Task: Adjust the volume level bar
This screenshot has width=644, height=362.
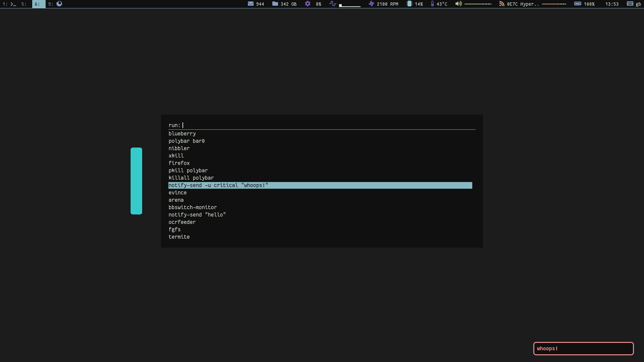Action: point(478,4)
